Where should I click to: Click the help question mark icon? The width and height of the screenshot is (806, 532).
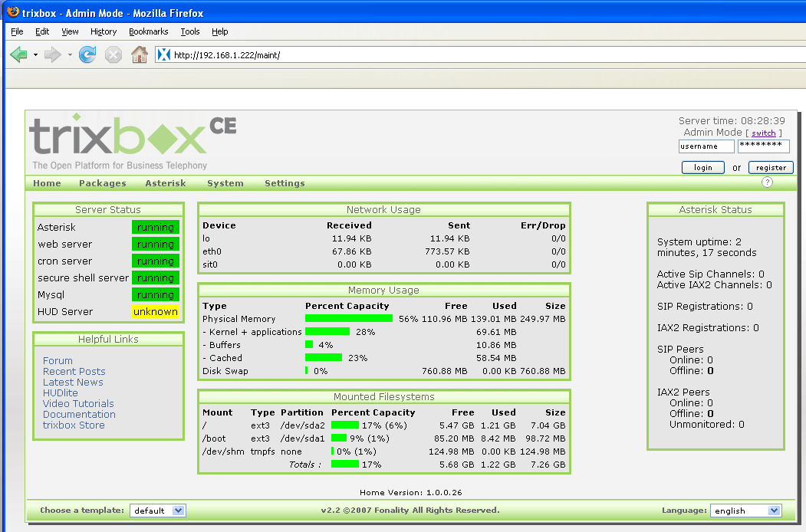767,182
